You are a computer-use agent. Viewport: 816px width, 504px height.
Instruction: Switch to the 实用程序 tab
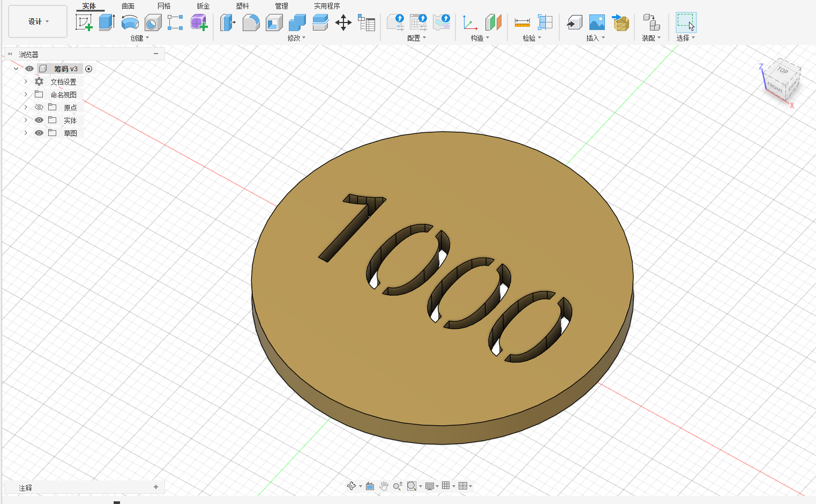pyautogui.click(x=327, y=6)
